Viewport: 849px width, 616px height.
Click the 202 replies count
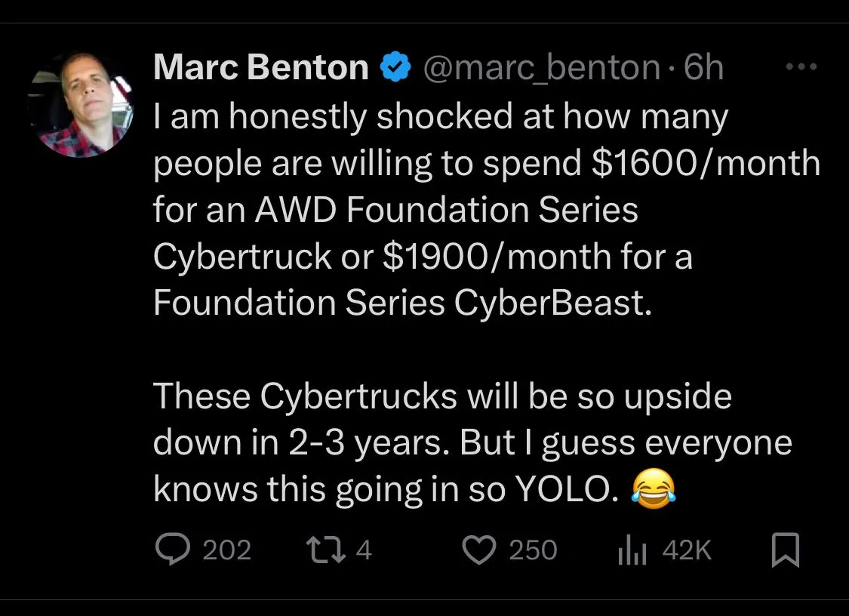227,550
